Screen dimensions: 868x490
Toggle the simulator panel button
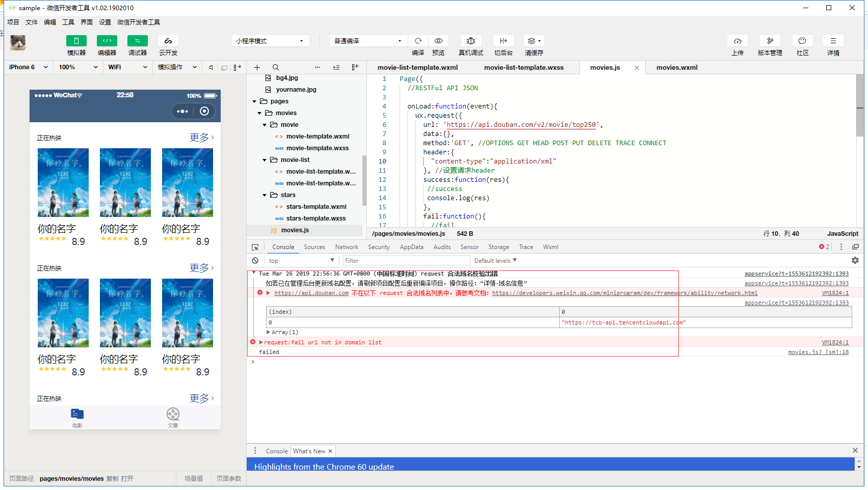tap(76, 41)
